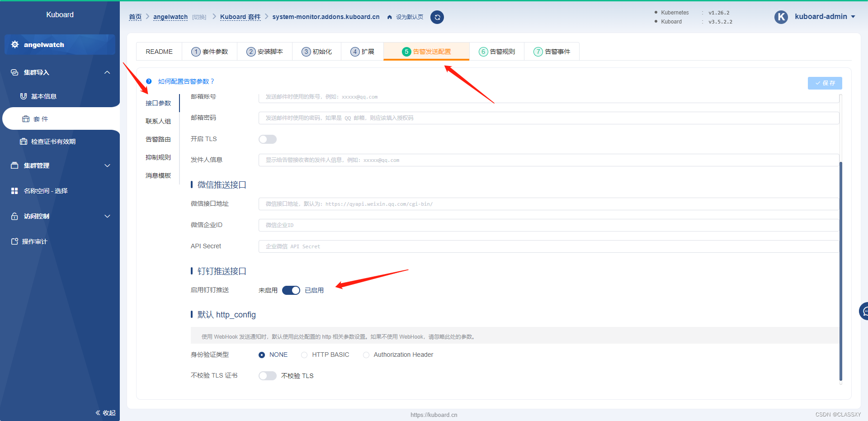Click the 收起 collapse arrows icon

[x=98, y=413]
